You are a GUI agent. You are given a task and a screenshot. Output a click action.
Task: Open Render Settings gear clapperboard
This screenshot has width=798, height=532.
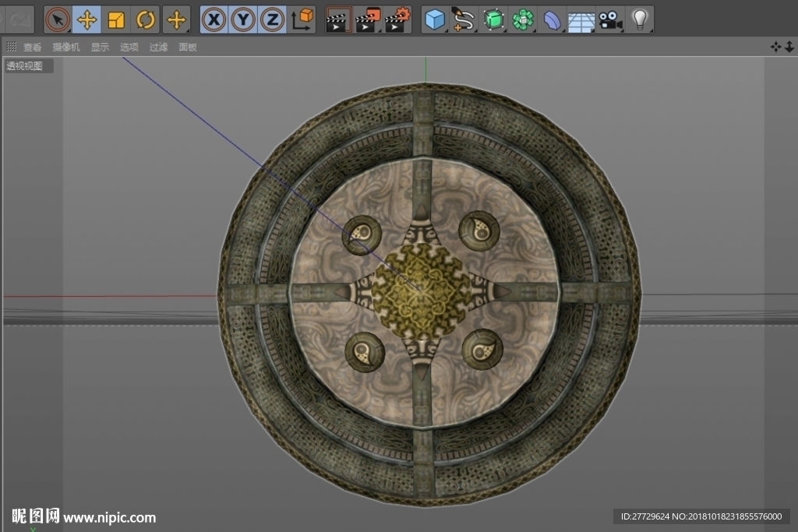pos(397,19)
